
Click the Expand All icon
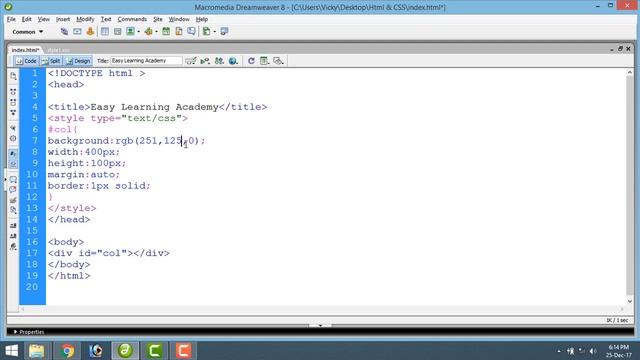click(x=13, y=112)
